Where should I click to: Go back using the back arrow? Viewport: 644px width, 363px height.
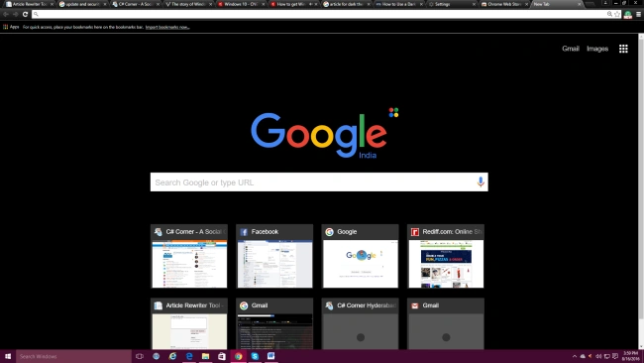click(6, 15)
